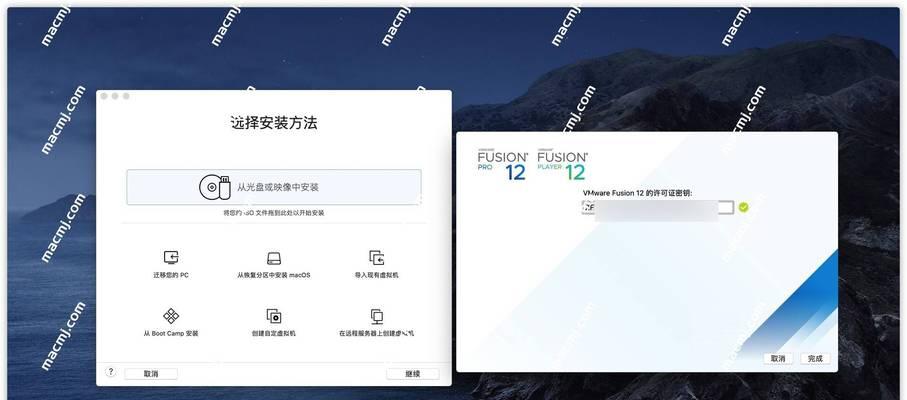Cancel the license key dialog (取消)
Viewport: 907px width, 400px height.
click(778, 358)
